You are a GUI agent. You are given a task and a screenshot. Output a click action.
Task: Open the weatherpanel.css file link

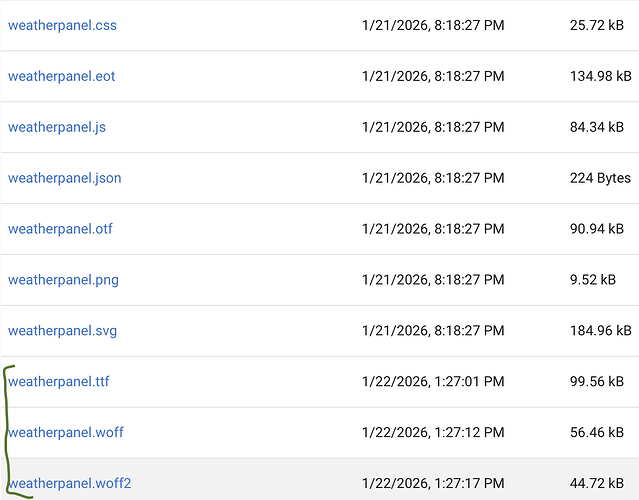click(62, 25)
